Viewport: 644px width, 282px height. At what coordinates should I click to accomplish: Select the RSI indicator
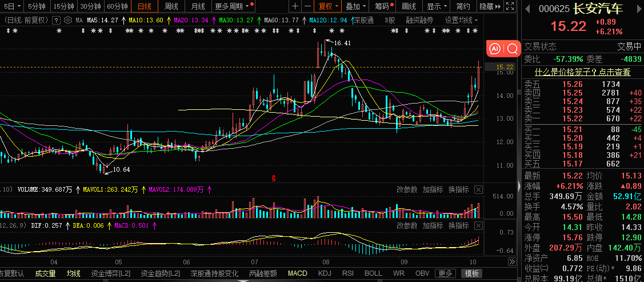(x=348, y=273)
